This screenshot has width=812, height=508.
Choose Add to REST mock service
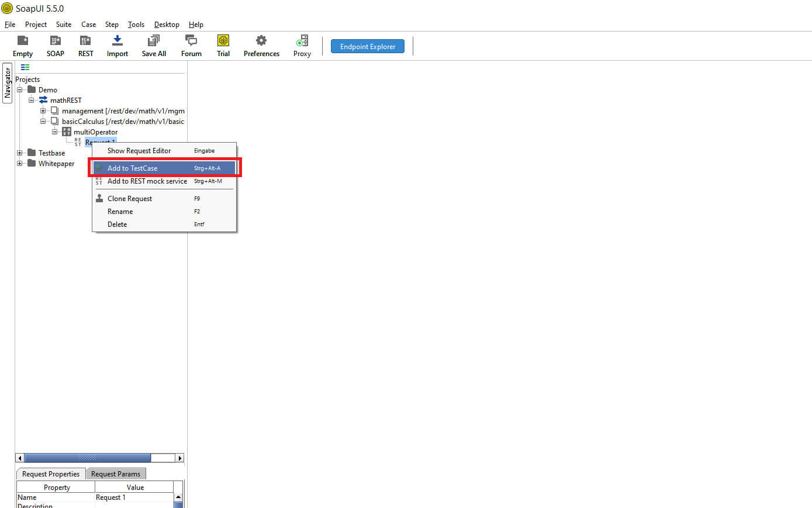tap(164, 181)
